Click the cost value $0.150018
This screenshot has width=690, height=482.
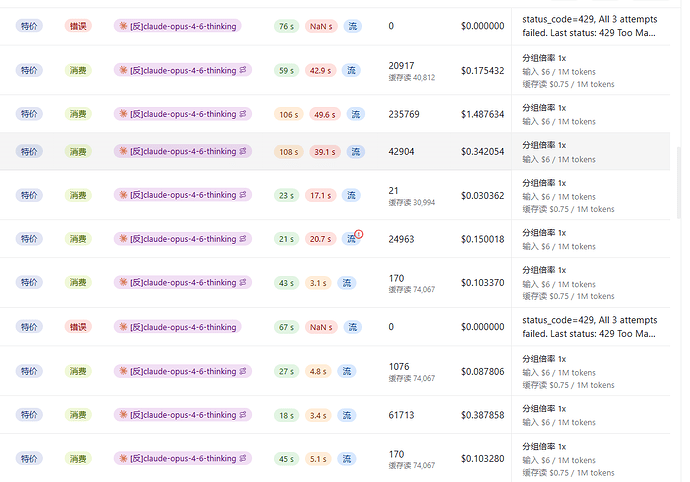(x=483, y=239)
